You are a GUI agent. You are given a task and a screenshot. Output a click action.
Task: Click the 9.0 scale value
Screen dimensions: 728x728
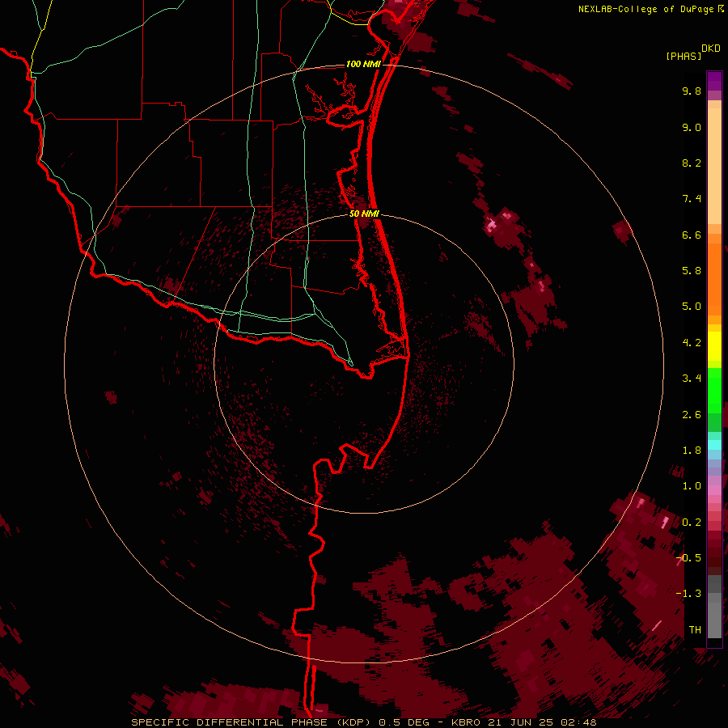(x=692, y=127)
